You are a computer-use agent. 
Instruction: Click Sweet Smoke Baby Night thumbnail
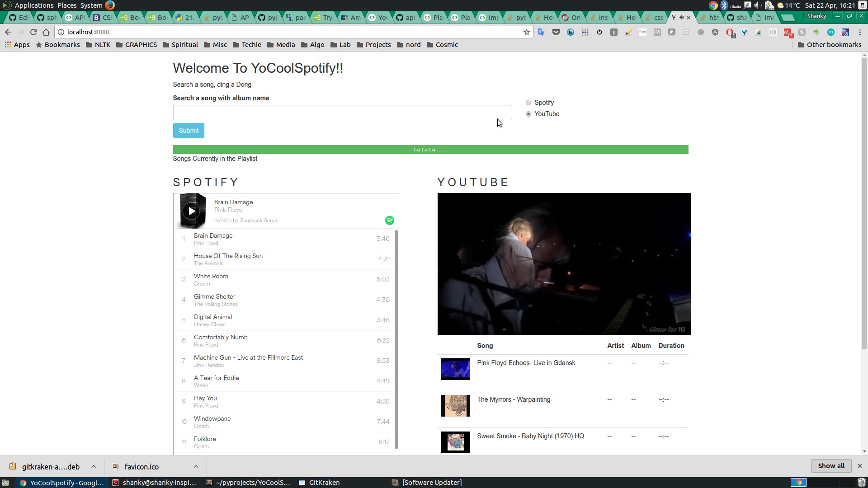click(455, 442)
